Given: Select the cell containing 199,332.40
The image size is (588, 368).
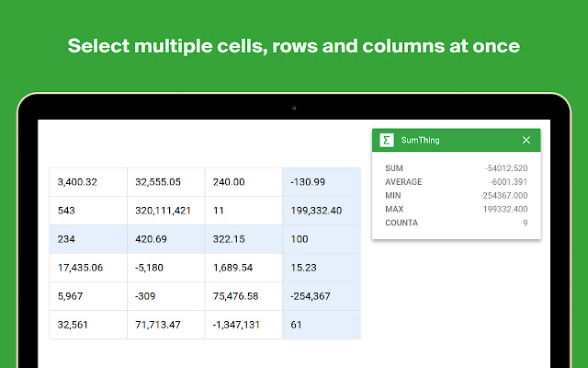Looking at the screenshot, I should click(322, 211).
